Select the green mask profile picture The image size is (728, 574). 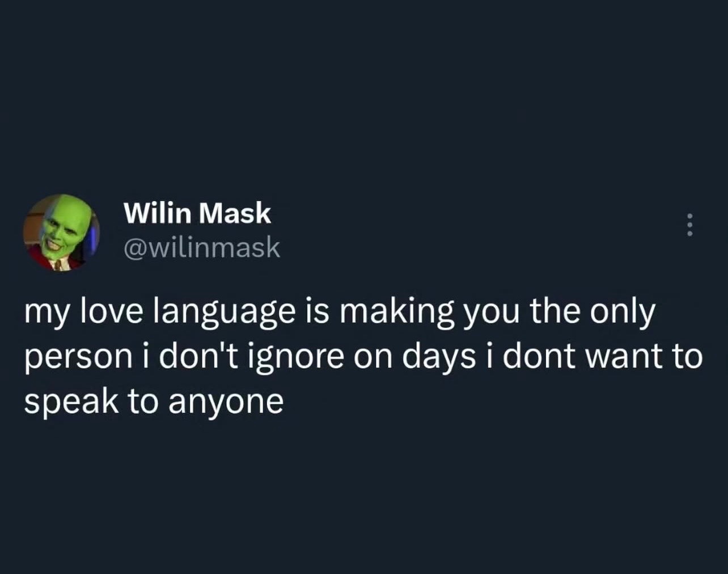[61, 233]
